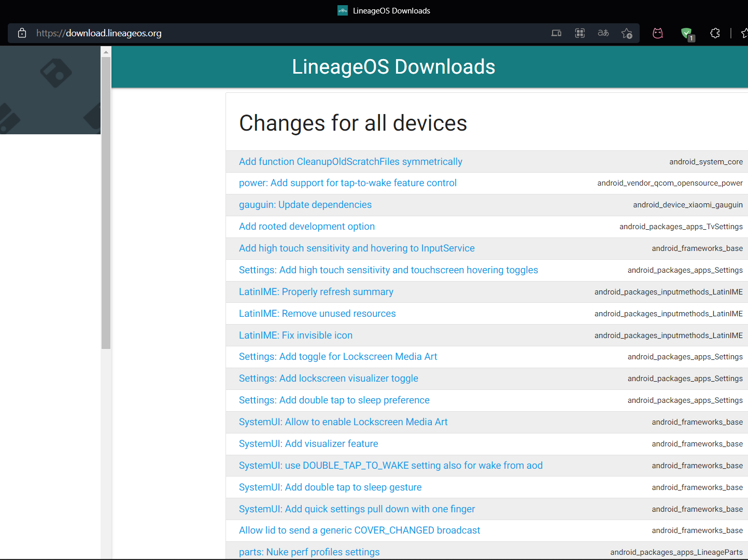Click the address bar URL download.lineageos.org
Image resolution: width=748 pixels, height=560 pixels.
pyautogui.click(x=99, y=33)
